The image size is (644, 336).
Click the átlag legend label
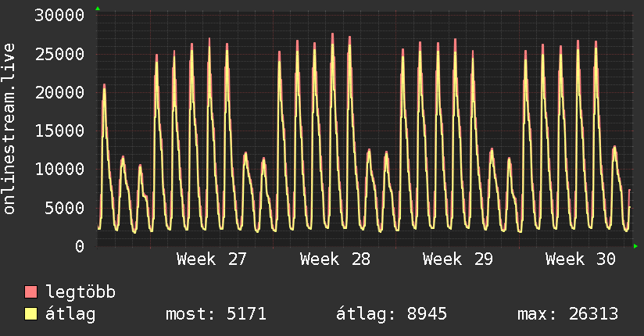tap(70, 314)
